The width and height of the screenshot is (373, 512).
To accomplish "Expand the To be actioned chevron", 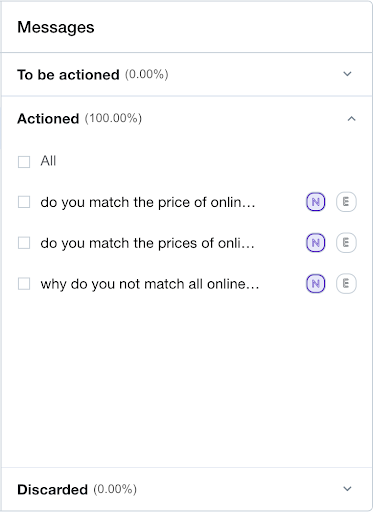I will click(347, 74).
